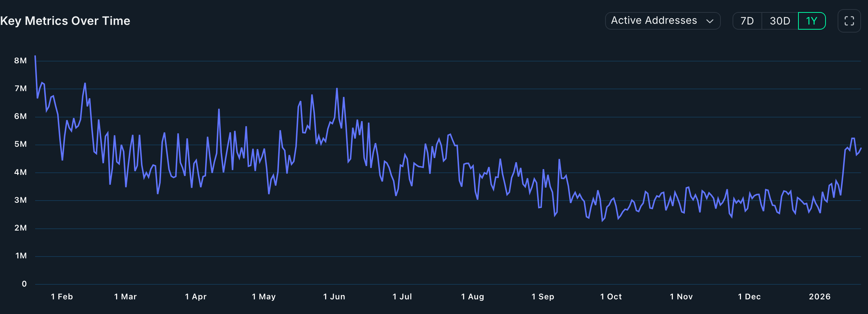Click the 1 Sep x-axis label
The height and width of the screenshot is (314, 868).
tap(543, 297)
